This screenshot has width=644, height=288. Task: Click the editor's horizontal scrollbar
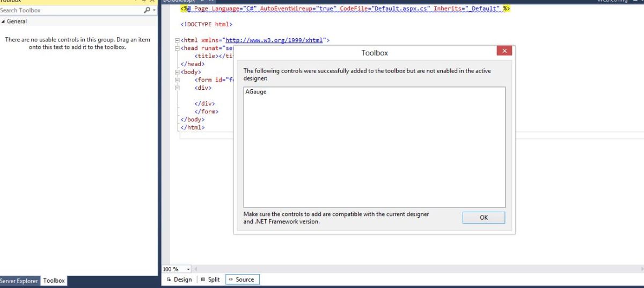(x=419, y=269)
